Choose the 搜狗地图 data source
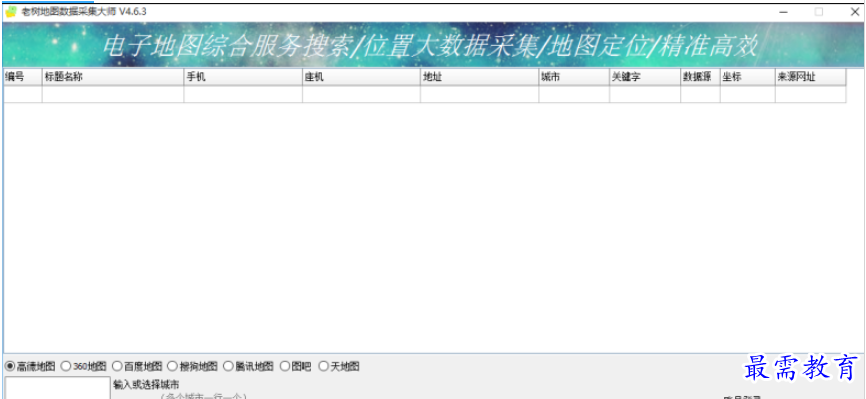 pos(192,366)
